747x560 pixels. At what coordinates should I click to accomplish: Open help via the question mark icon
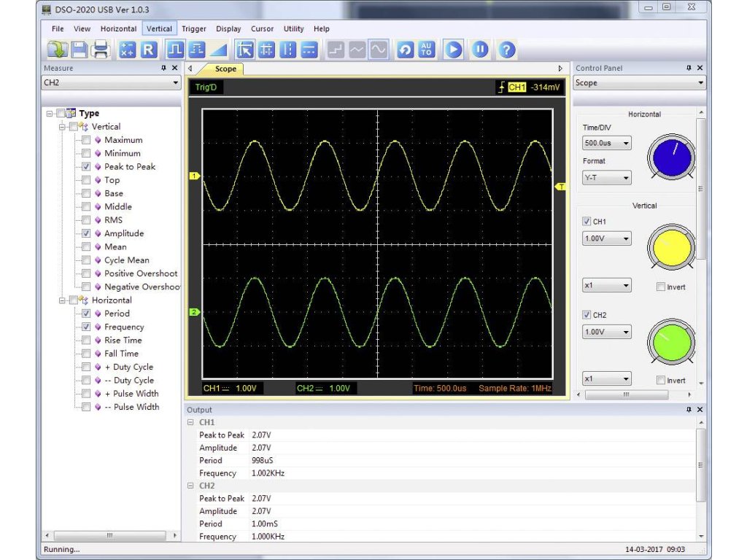coord(506,50)
